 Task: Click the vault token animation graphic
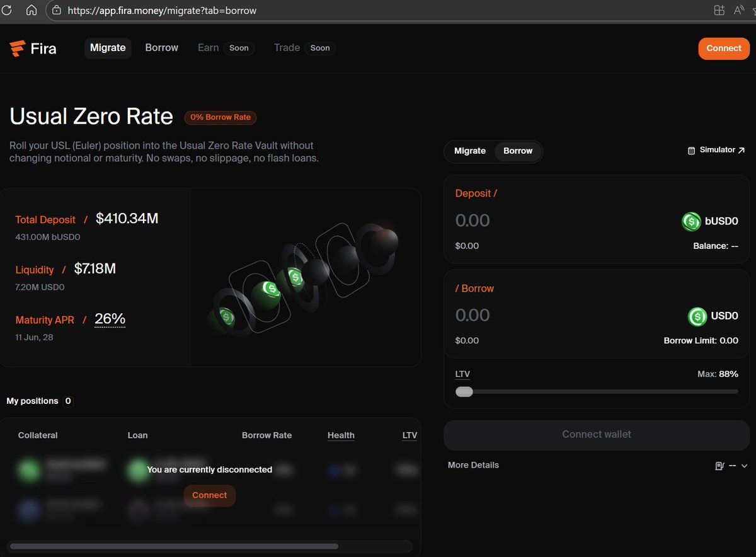306,277
